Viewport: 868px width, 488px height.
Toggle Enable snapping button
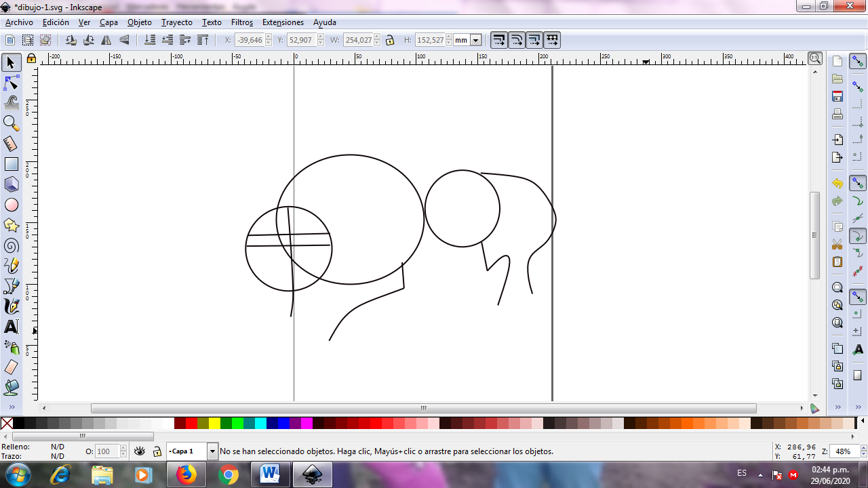click(x=858, y=62)
